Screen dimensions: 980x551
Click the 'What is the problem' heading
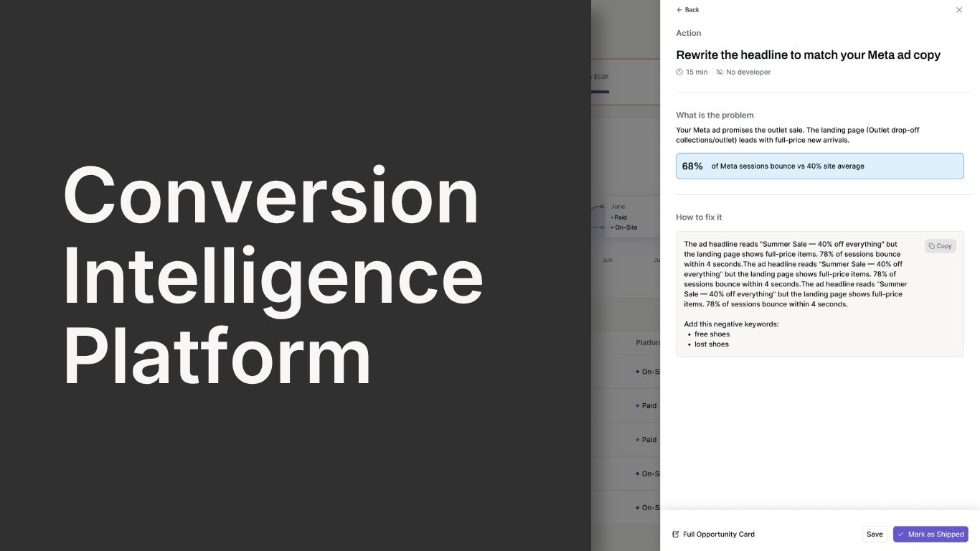715,116
